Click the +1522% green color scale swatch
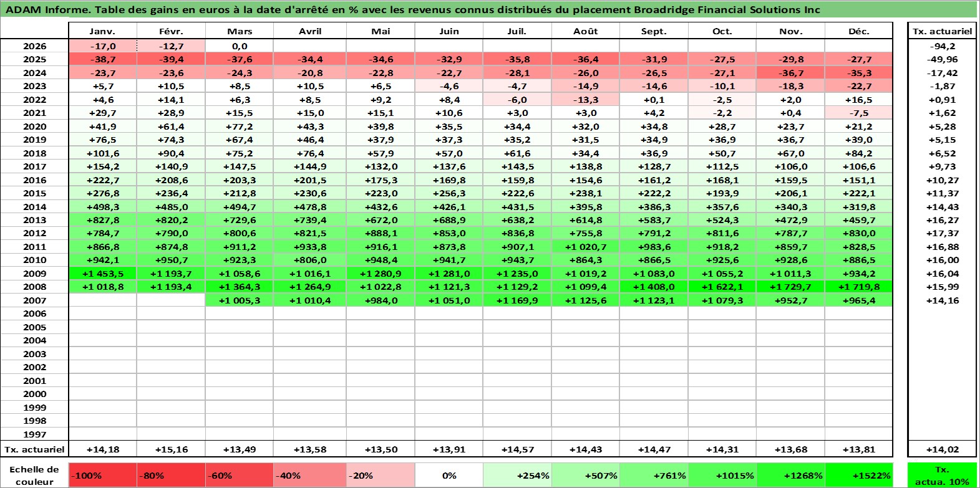The image size is (980, 488). [x=858, y=476]
